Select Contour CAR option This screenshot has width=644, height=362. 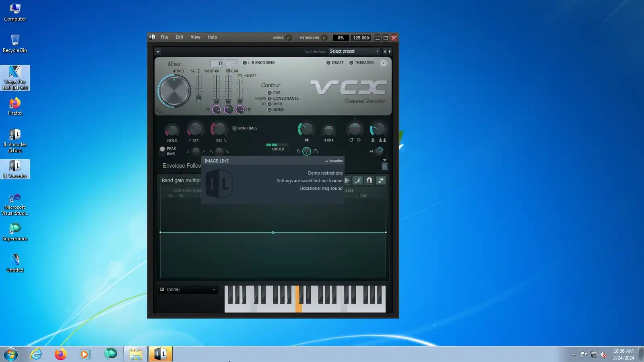[274, 93]
